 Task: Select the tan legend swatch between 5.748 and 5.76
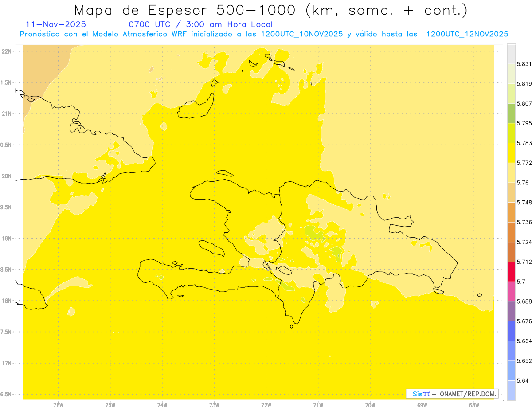click(x=511, y=192)
